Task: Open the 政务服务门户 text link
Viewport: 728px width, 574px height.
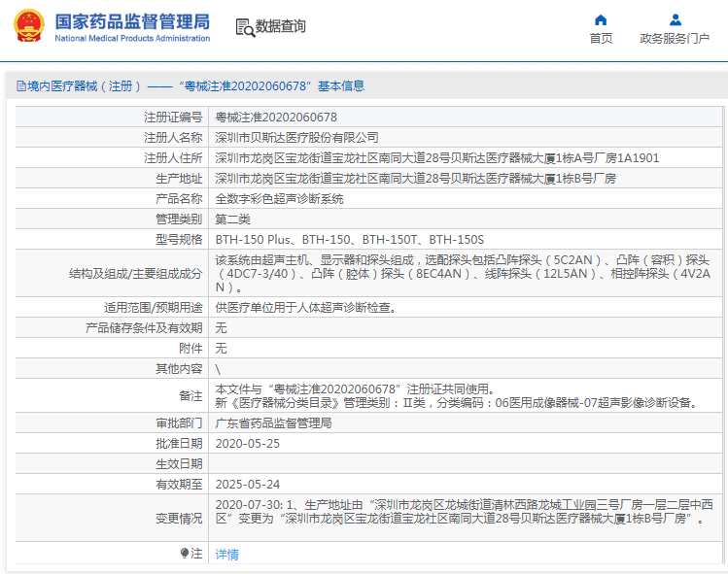Action: (675, 39)
